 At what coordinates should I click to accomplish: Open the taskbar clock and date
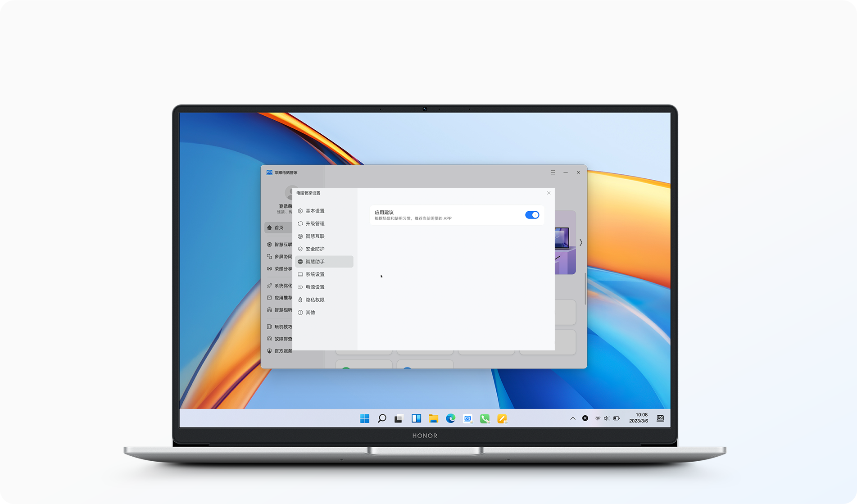pos(639,418)
